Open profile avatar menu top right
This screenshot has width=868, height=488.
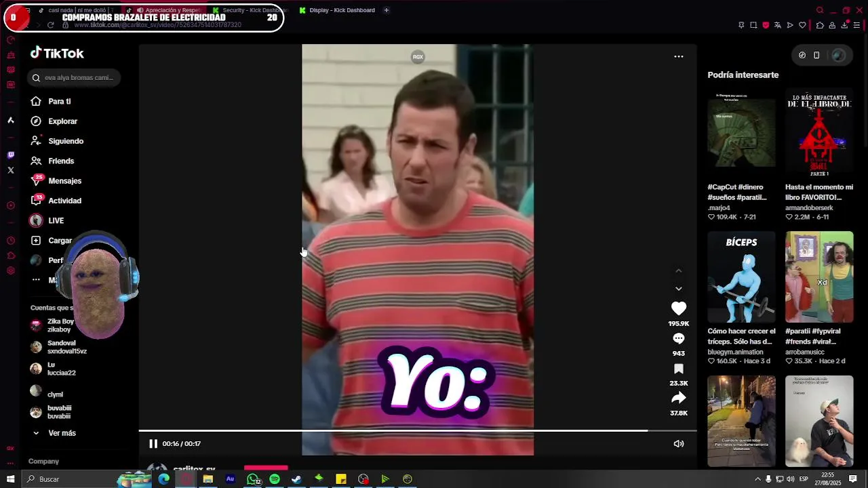[x=839, y=56]
